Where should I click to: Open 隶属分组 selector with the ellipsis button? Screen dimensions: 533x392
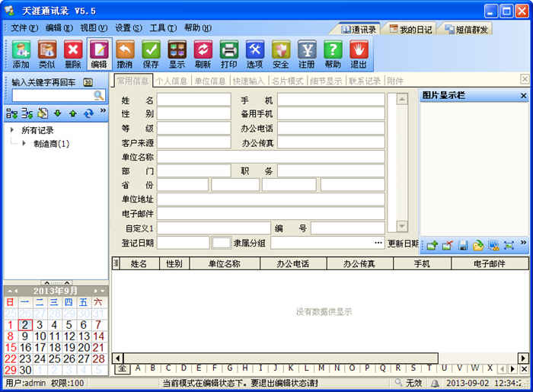(378, 243)
